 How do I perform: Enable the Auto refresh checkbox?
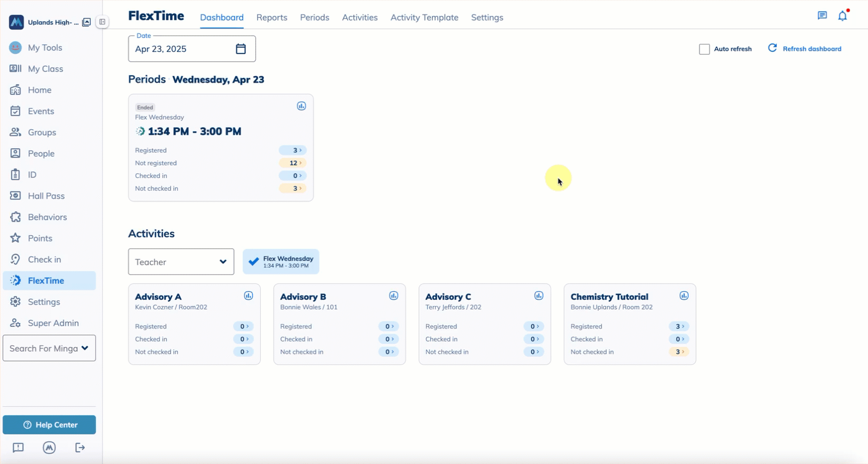[x=704, y=49]
